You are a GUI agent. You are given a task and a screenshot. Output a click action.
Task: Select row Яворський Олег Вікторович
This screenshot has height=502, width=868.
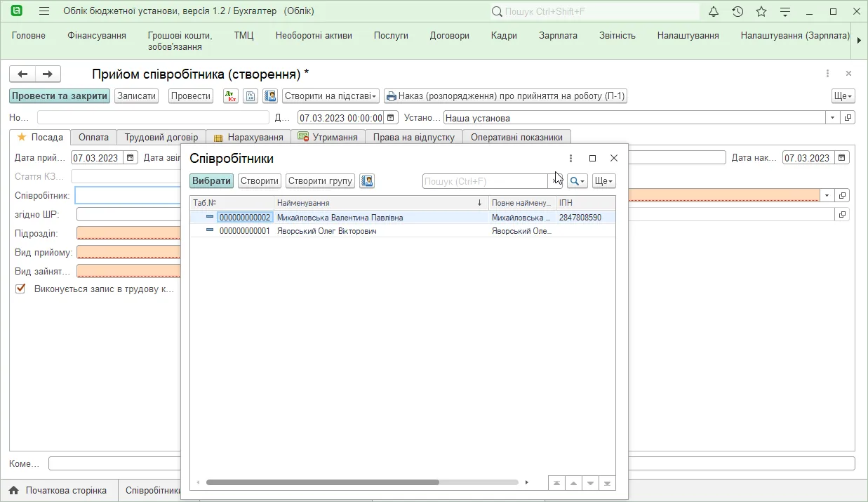(403, 231)
